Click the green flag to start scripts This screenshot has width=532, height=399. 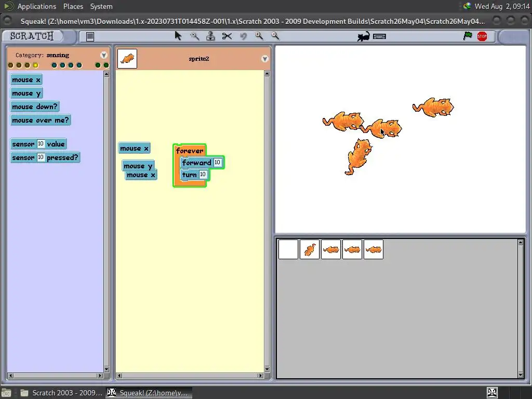(468, 36)
